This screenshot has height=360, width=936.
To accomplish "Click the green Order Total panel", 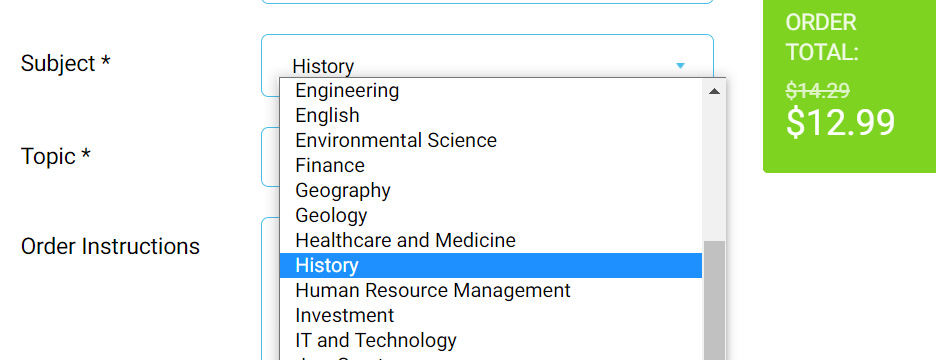I will (x=849, y=87).
